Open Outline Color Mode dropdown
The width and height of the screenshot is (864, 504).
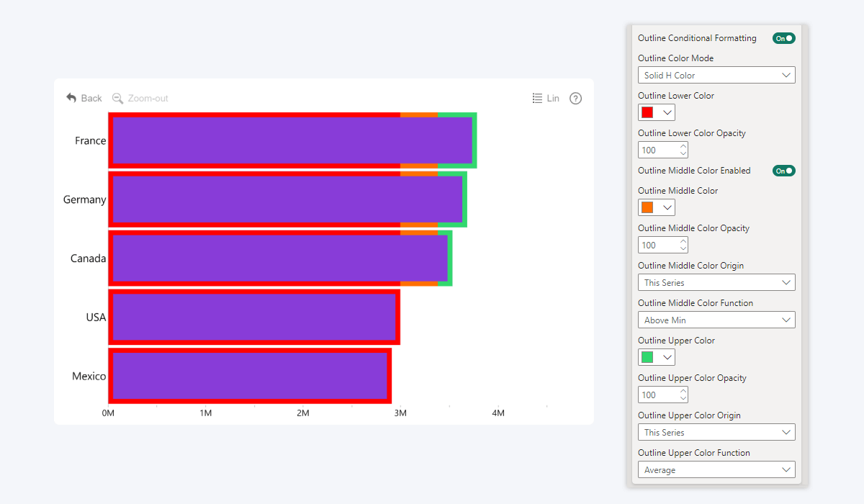(716, 75)
